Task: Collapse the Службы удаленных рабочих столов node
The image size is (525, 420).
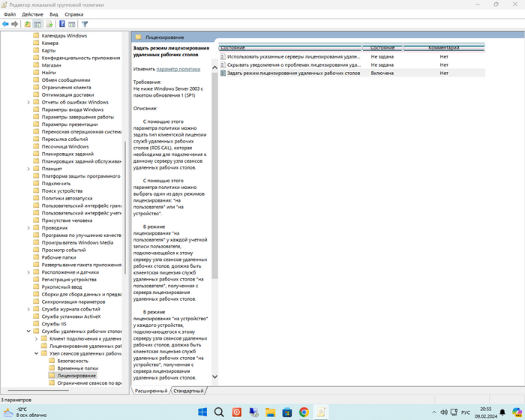Action: [29, 331]
